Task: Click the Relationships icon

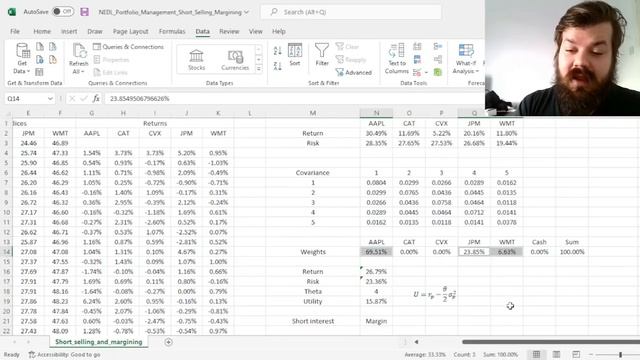Action: pos(438,60)
